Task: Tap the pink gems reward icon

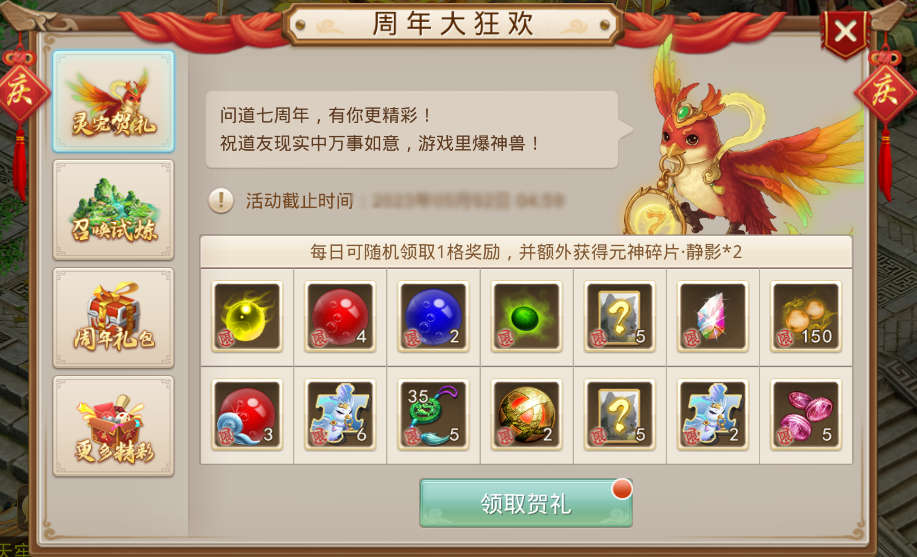Action: pos(805,415)
